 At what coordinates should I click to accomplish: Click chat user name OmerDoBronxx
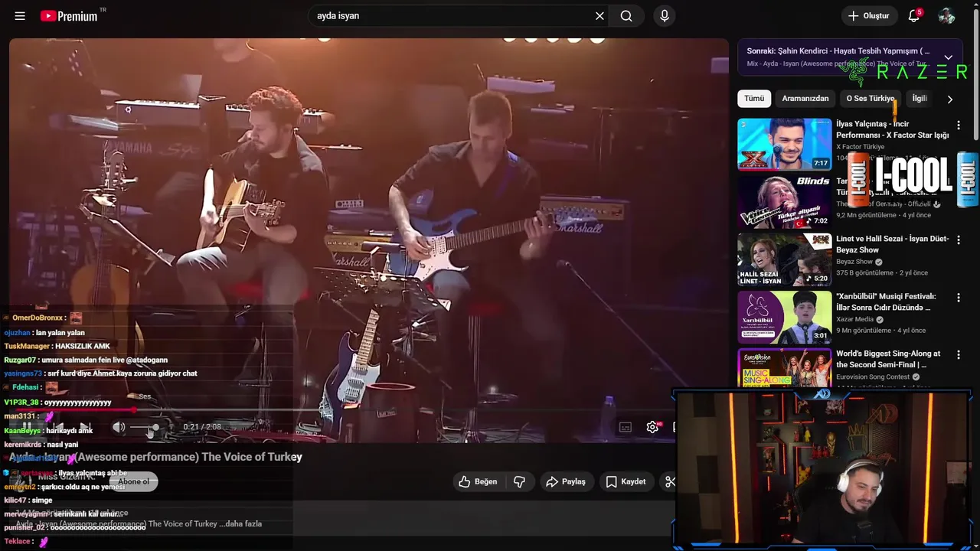(x=38, y=318)
